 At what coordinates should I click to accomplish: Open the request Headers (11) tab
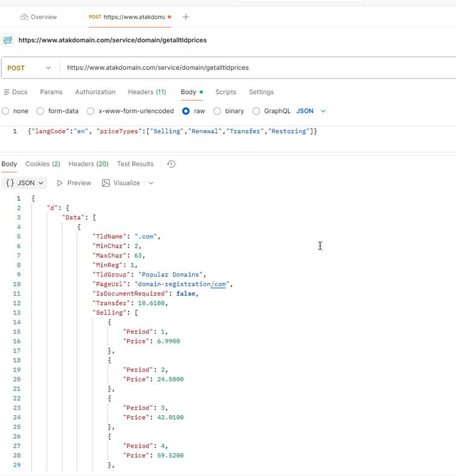(x=147, y=92)
